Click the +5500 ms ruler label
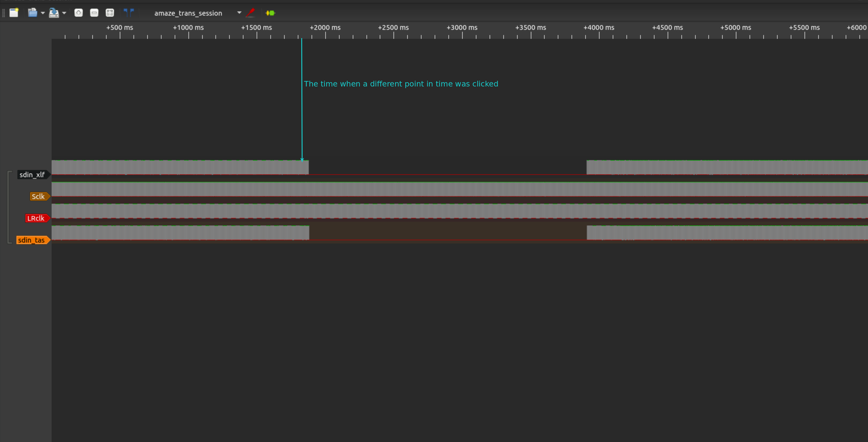 click(x=804, y=28)
